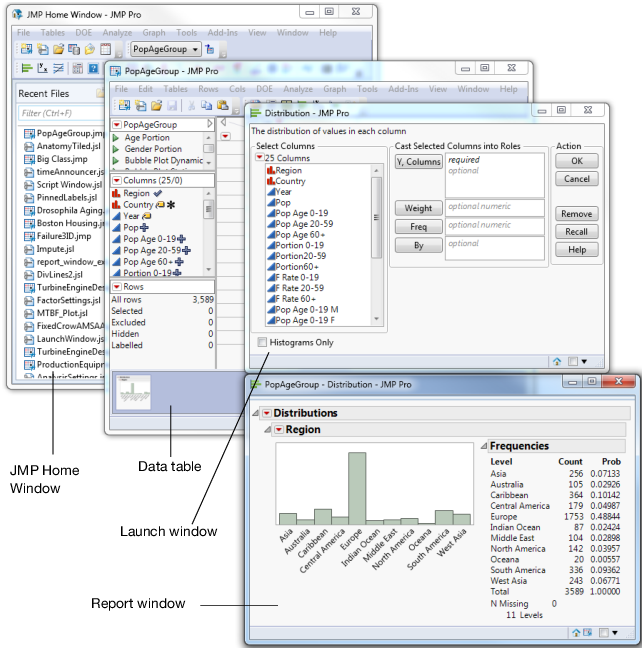Click Open file folder icon in Home Window toolbar
Screen dimensions: 644x650
coord(58,49)
